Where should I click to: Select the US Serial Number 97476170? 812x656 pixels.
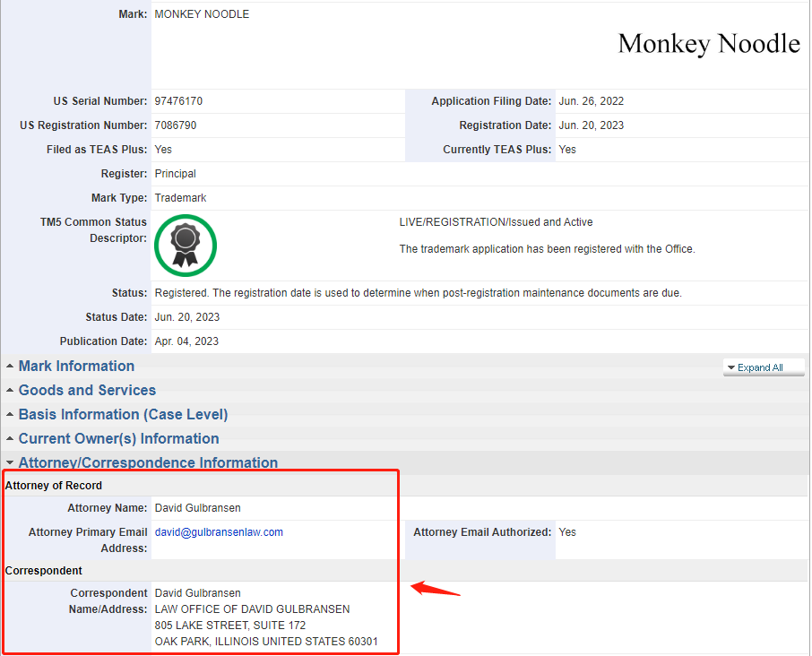coord(185,102)
